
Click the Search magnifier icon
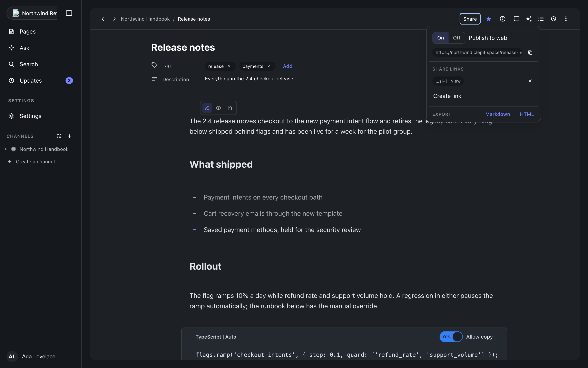11,64
